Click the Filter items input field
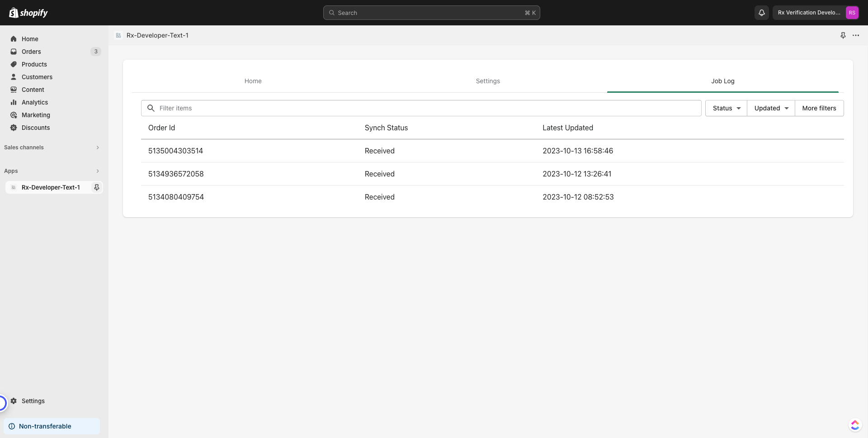Viewport: 868px width, 438px height. click(x=421, y=108)
